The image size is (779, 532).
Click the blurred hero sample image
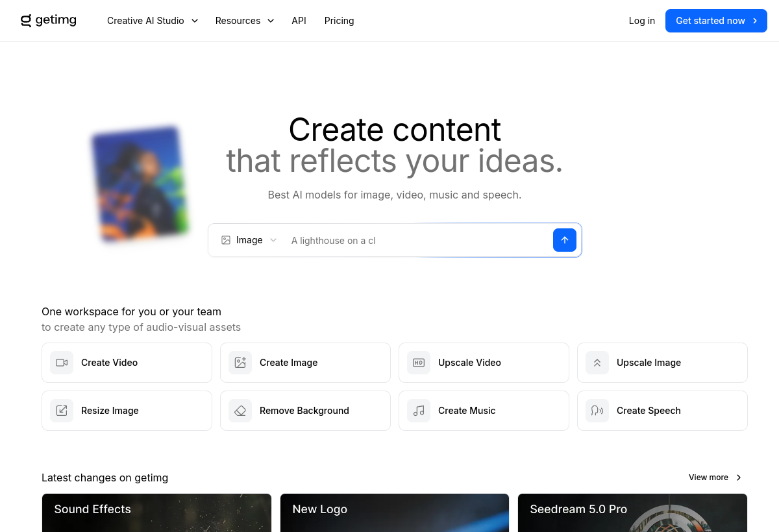pyautogui.click(x=140, y=184)
